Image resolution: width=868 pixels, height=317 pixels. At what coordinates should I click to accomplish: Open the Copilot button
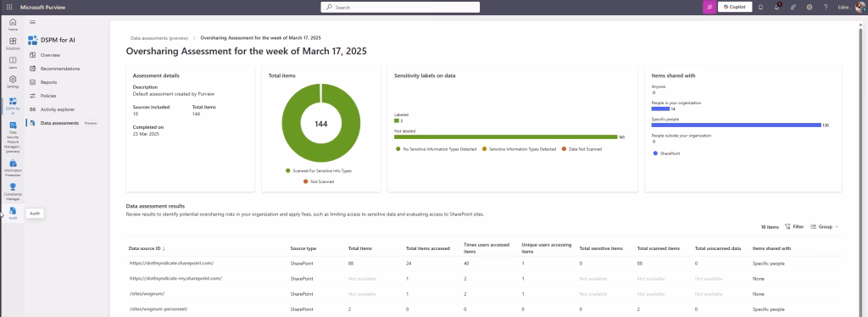coord(735,7)
